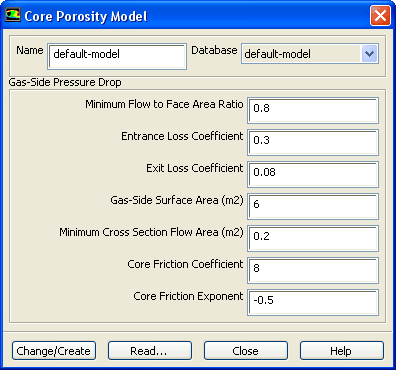The width and height of the screenshot is (396, 370).
Task: Click the Gas-Side Surface Area field
Action: [313, 206]
